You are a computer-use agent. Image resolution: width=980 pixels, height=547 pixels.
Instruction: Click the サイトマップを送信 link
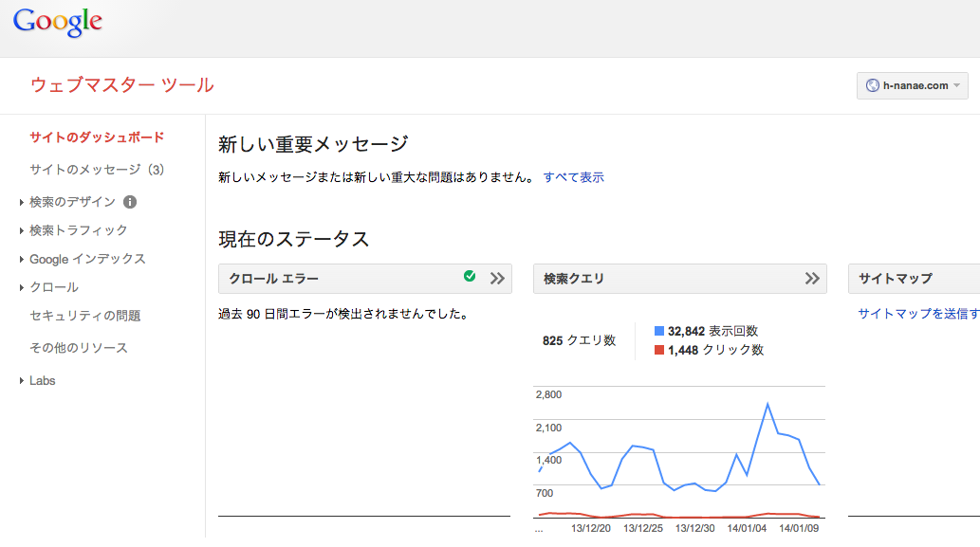tap(918, 314)
